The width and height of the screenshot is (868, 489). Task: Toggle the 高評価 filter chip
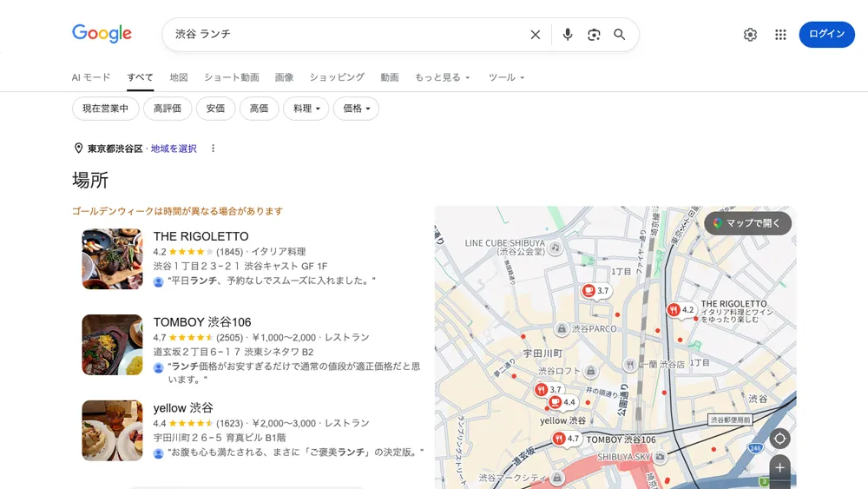[168, 109]
